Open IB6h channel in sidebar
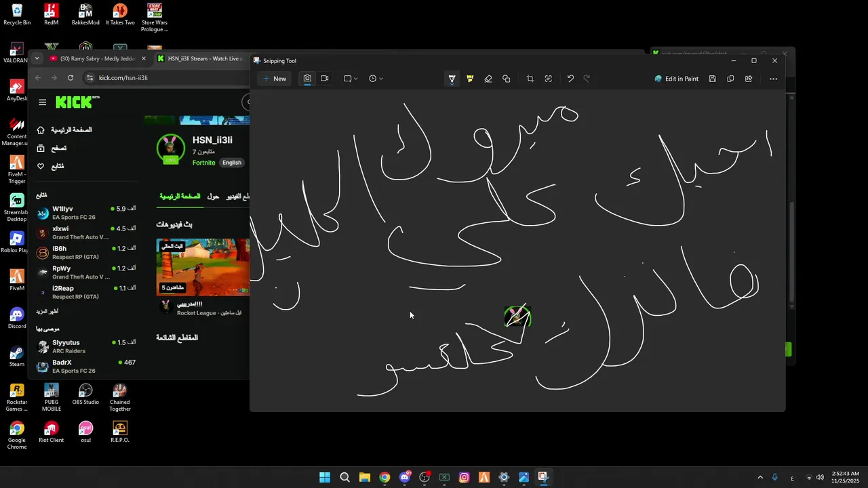The image size is (868, 488). [x=86, y=252]
